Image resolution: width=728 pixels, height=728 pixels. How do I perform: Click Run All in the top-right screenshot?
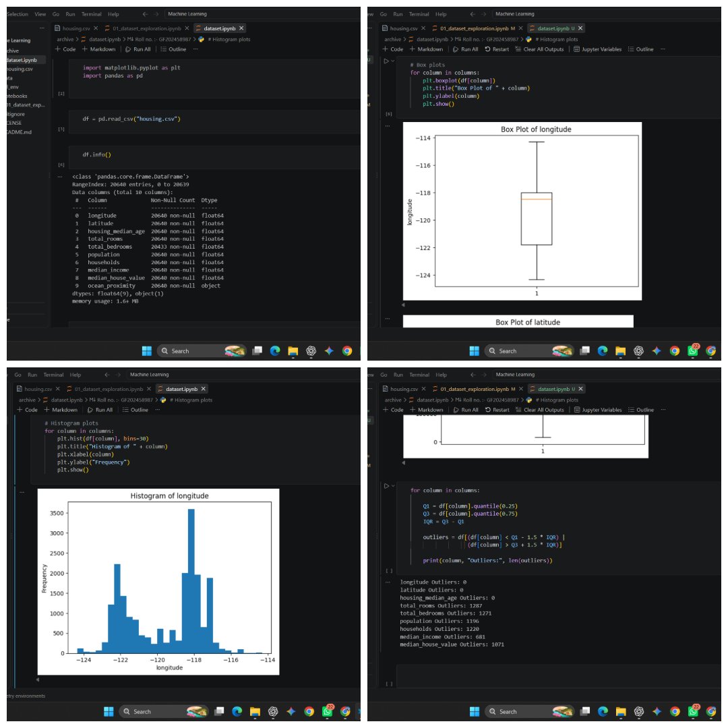465,49
